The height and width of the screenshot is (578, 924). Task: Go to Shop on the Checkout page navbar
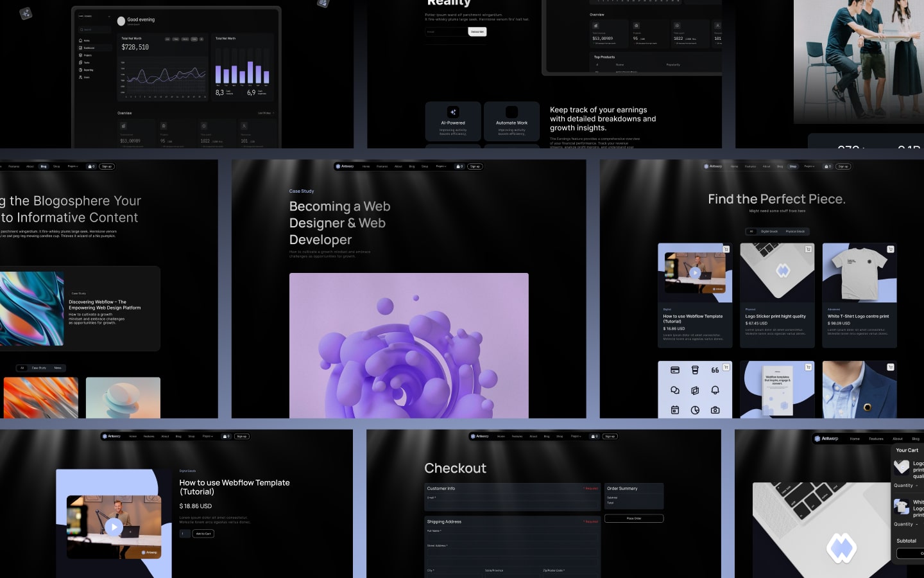[560, 437]
